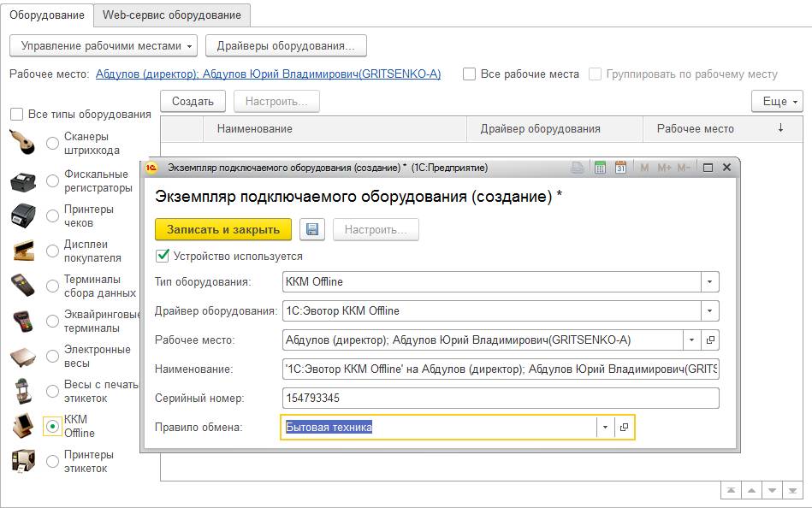The image size is (812, 508).
Task: Save record with floppy disk icon
Action: tap(312, 229)
